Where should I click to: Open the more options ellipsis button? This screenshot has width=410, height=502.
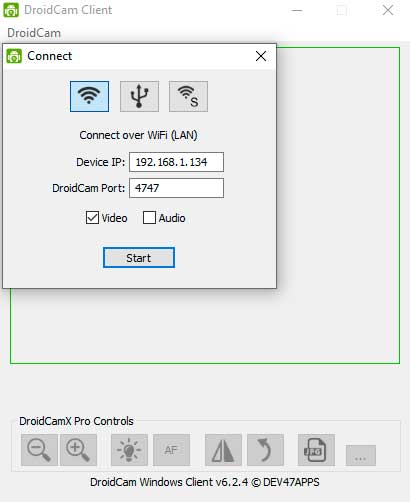[x=361, y=455]
